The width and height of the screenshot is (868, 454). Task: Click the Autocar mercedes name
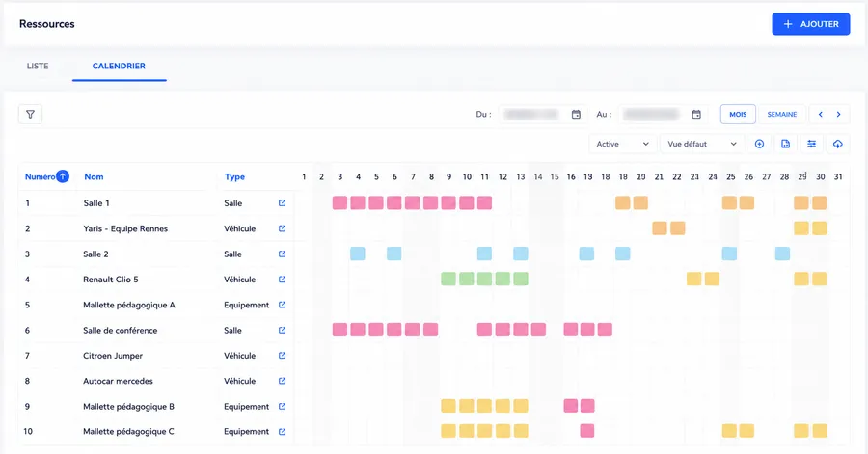118,381
